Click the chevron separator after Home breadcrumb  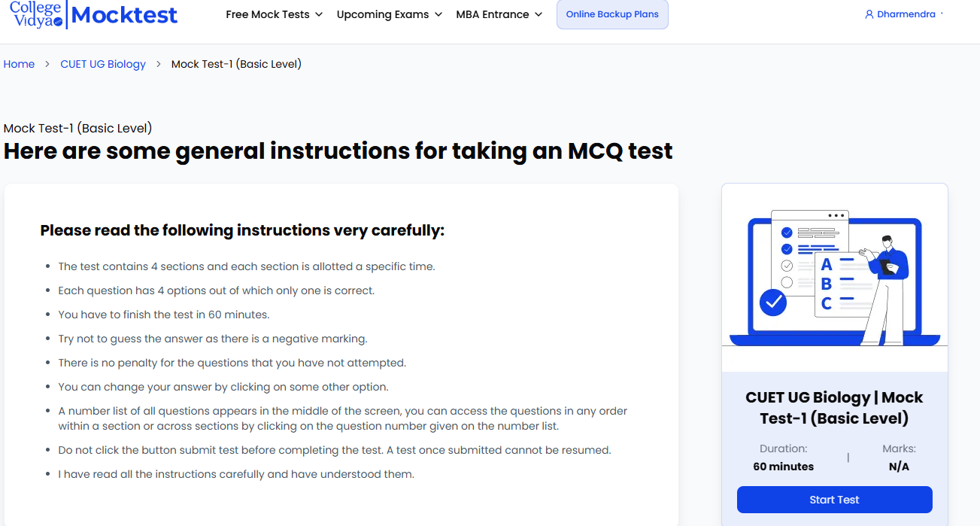click(47, 65)
